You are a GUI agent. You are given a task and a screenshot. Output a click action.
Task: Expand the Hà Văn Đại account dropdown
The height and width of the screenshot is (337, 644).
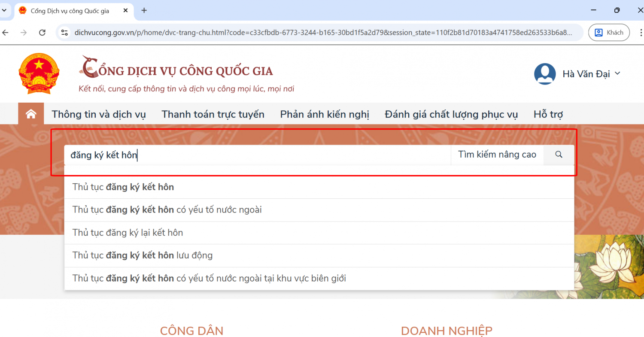click(617, 73)
